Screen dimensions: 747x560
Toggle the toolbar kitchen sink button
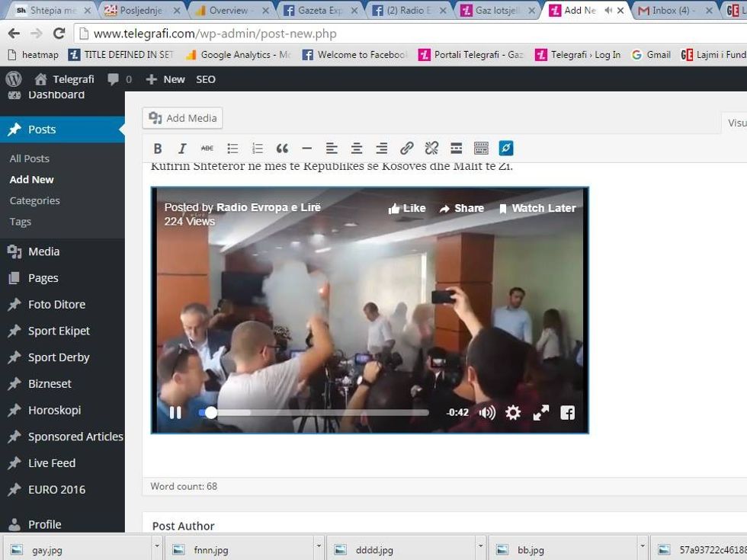tap(481, 149)
